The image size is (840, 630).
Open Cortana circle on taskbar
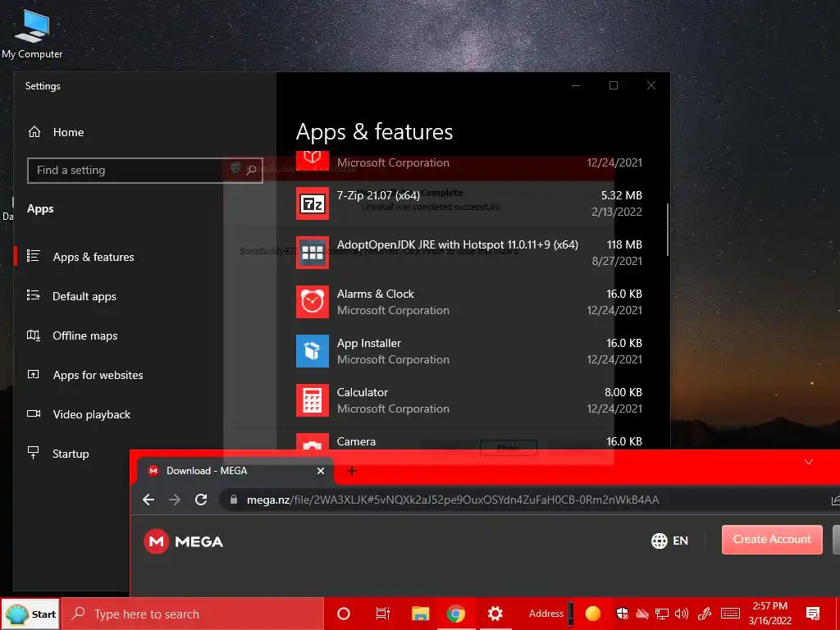(344, 614)
